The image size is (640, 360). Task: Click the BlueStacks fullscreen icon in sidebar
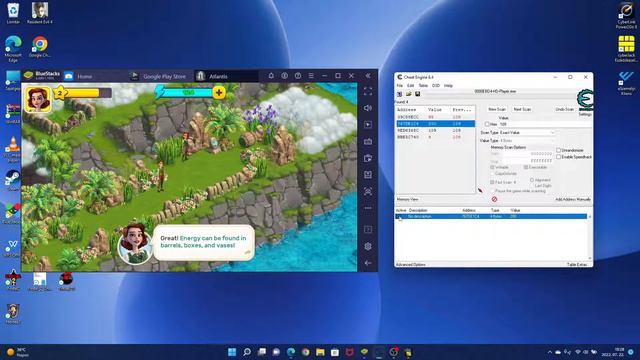pyautogui.click(x=368, y=91)
